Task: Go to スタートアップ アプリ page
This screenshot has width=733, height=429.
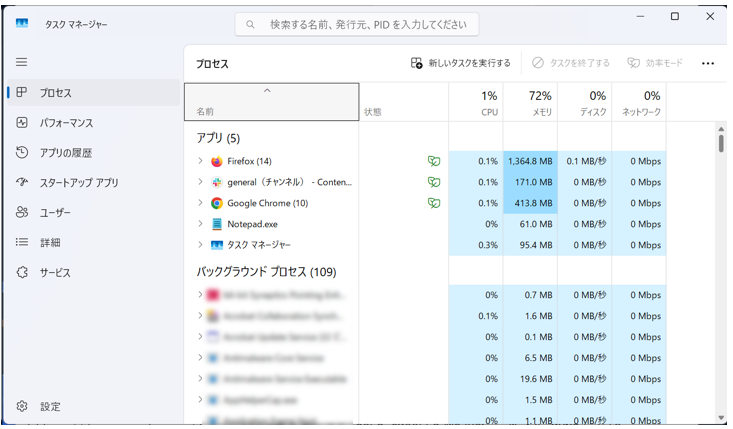Action: point(93,182)
